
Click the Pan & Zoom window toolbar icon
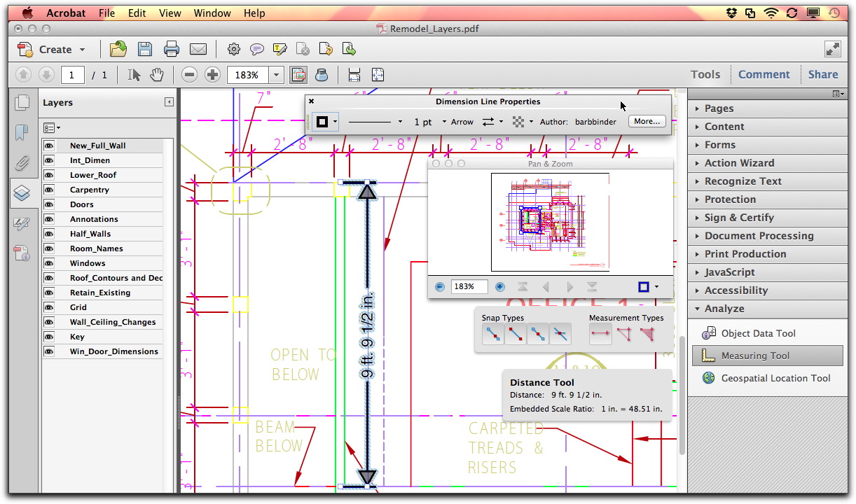click(x=298, y=74)
